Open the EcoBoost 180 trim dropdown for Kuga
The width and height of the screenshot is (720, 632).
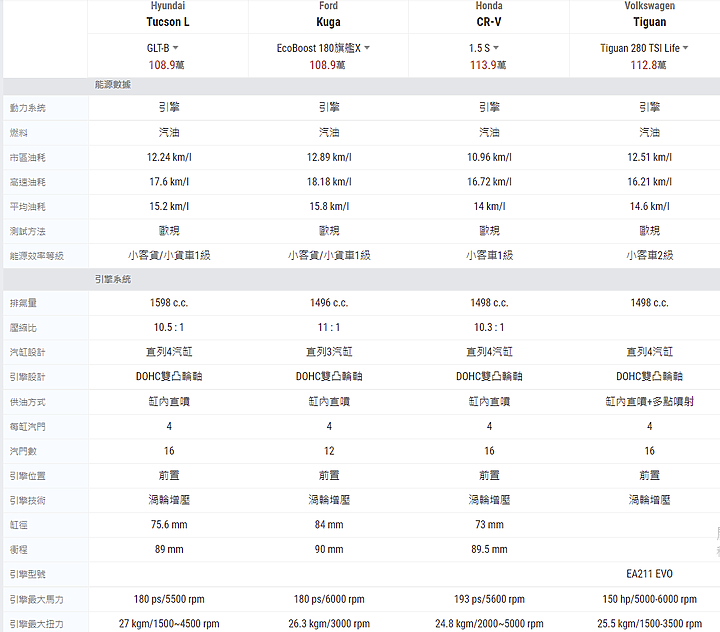[x=323, y=48]
